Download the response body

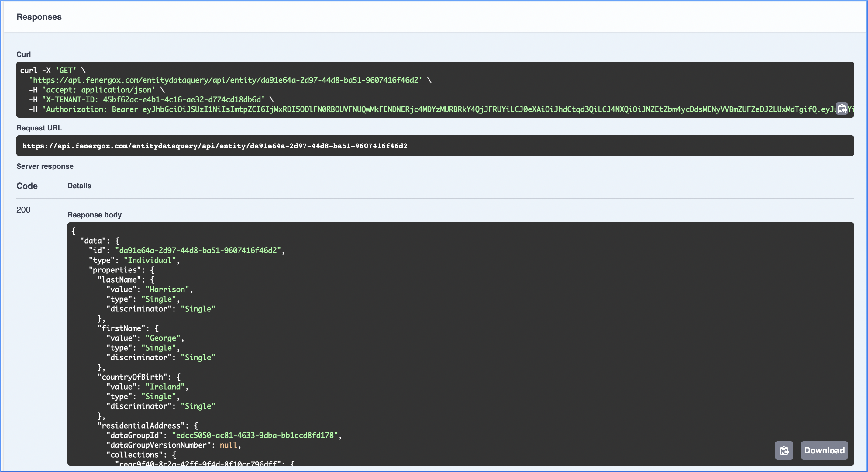(x=824, y=450)
